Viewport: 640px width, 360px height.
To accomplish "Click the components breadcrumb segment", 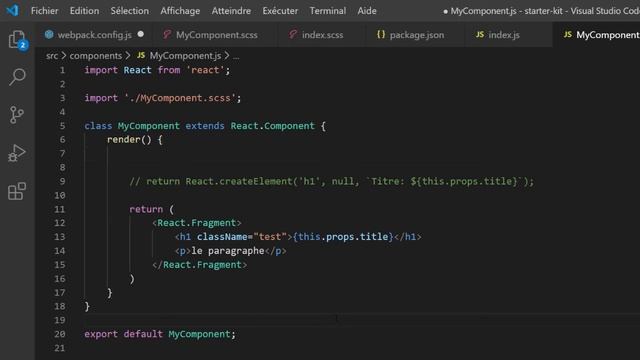I will pyautogui.click(x=96, y=56).
